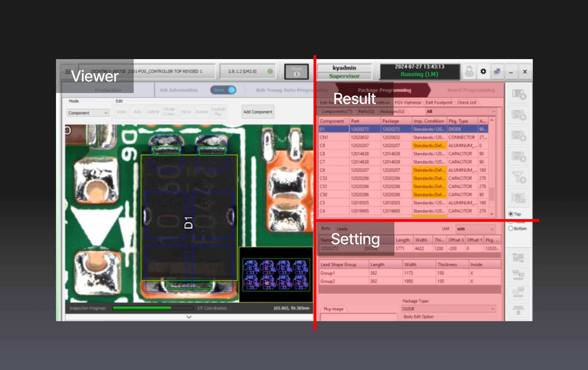The width and height of the screenshot is (588, 370).
Task: Sort by the Component column header
Action: click(x=334, y=121)
